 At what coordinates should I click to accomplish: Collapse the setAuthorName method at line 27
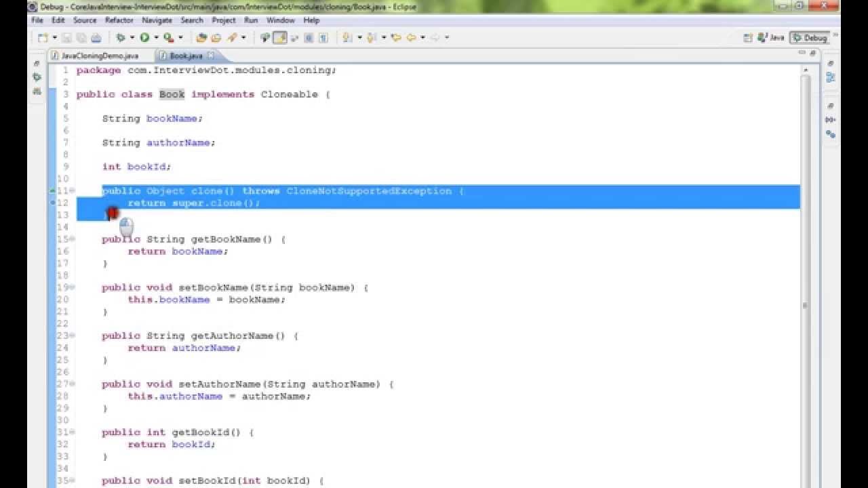coord(73,384)
